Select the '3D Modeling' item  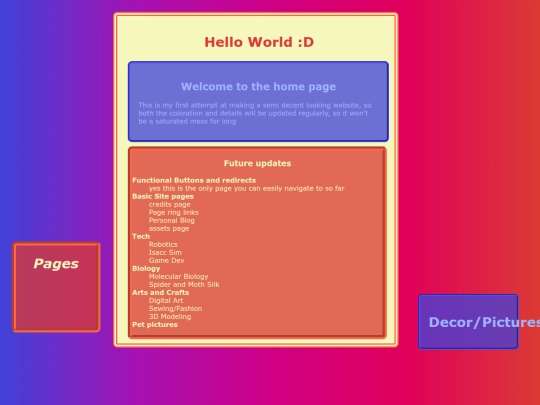click(x=170, y=316)
